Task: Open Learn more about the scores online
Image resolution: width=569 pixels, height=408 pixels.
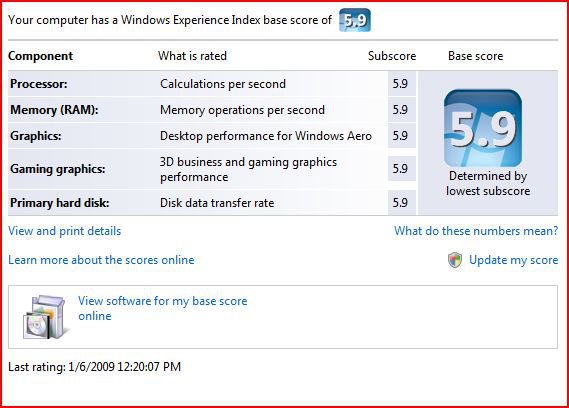Action: click(x=101, y=260)
